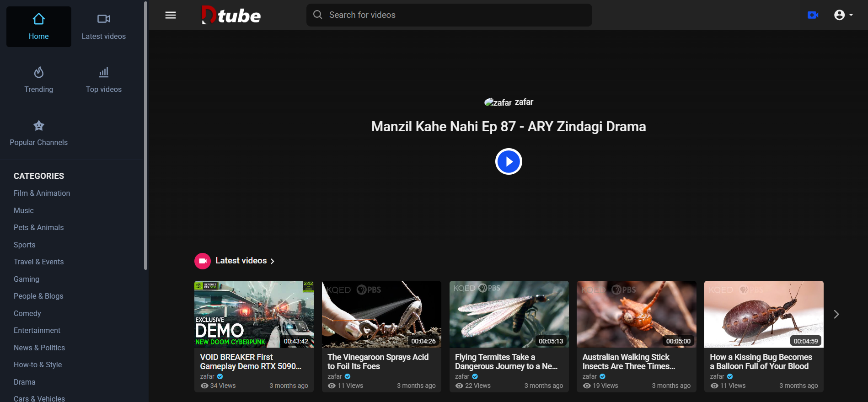
Task: Select Sports category
Action: (x=25, y=245)
